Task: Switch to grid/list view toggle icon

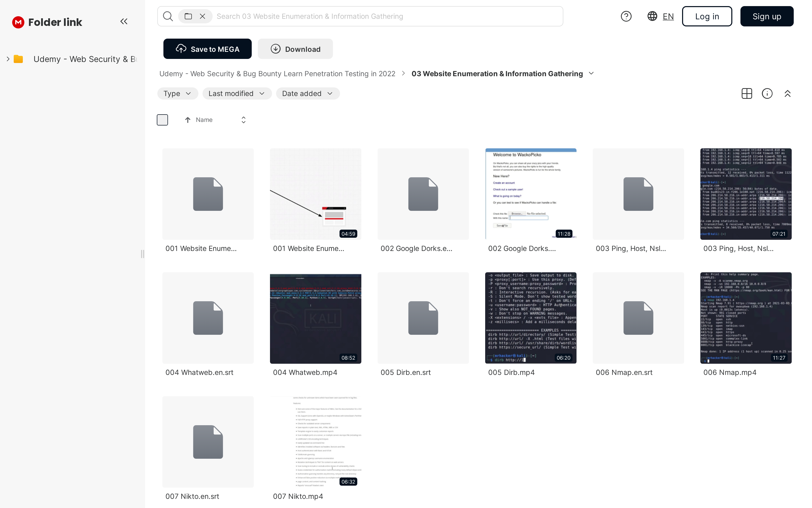Action: pos(747,93)
